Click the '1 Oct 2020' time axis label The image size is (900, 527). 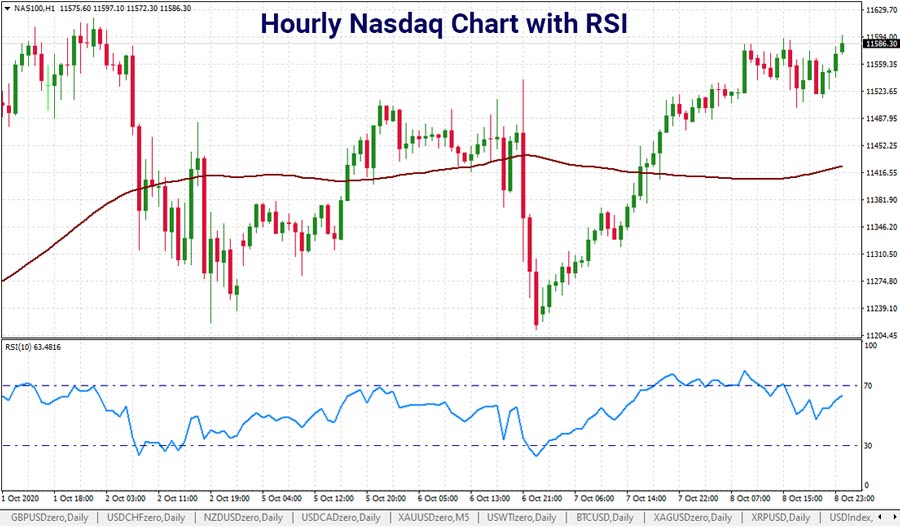(20, 498)
